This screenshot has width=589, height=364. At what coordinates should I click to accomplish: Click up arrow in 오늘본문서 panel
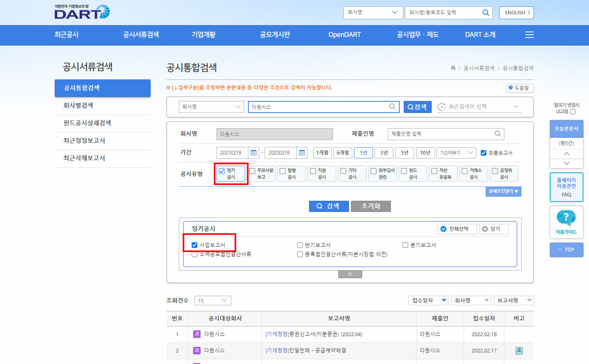pyautogui.click(x=566, y=154)
